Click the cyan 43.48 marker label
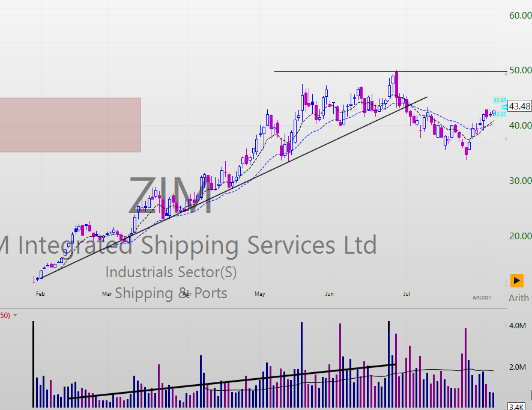532x410 pixels. point(500,100)
